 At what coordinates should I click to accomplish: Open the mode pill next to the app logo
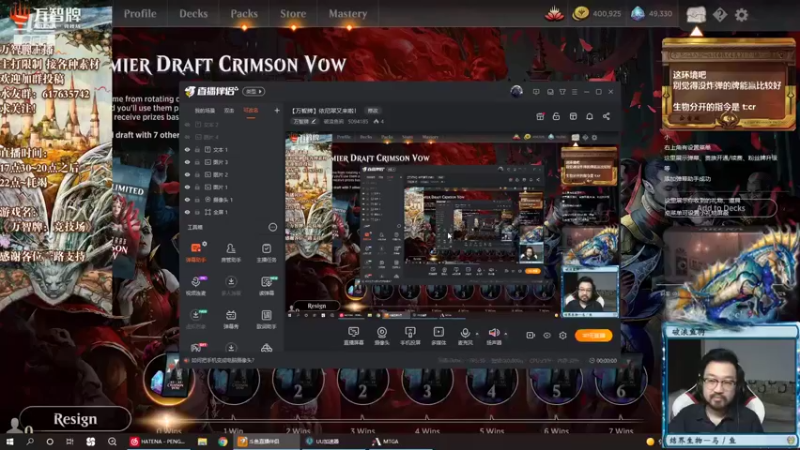click(254, 92)
